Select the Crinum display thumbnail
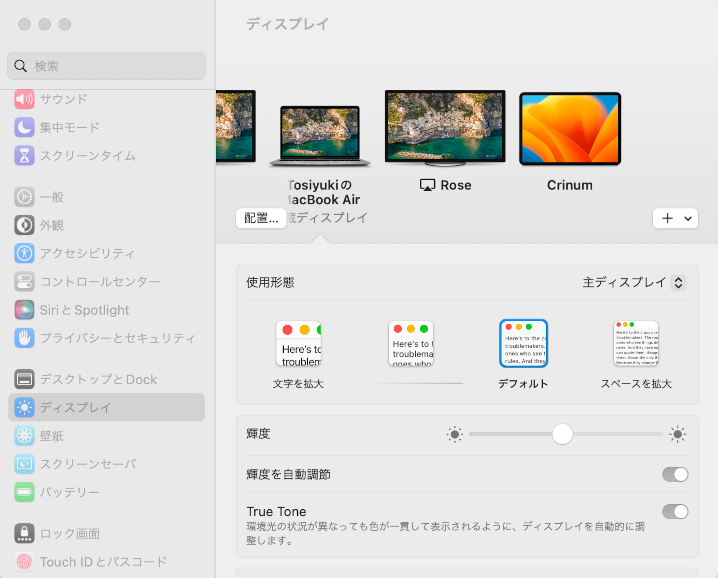This screenshot has height=578, width=718. point(570,130)
